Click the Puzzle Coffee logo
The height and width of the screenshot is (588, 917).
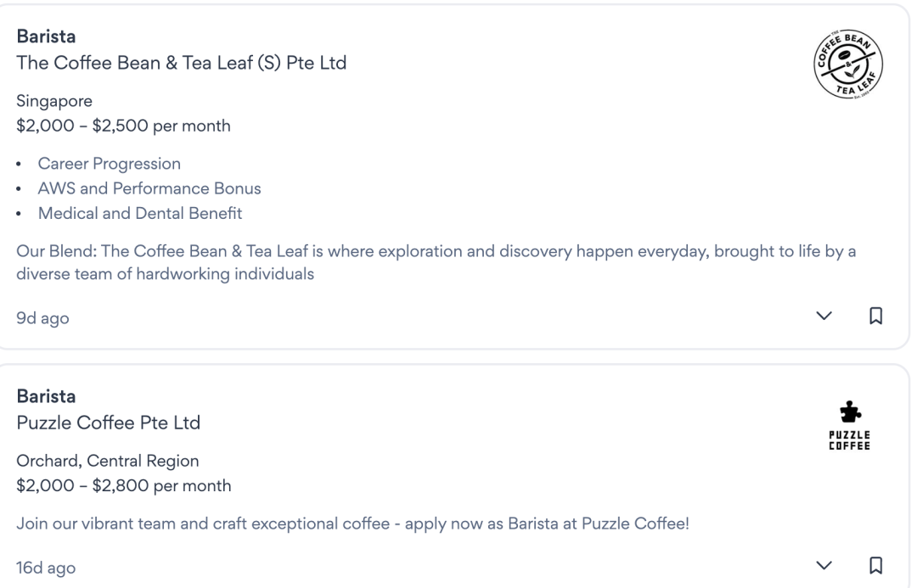point(849,425)
